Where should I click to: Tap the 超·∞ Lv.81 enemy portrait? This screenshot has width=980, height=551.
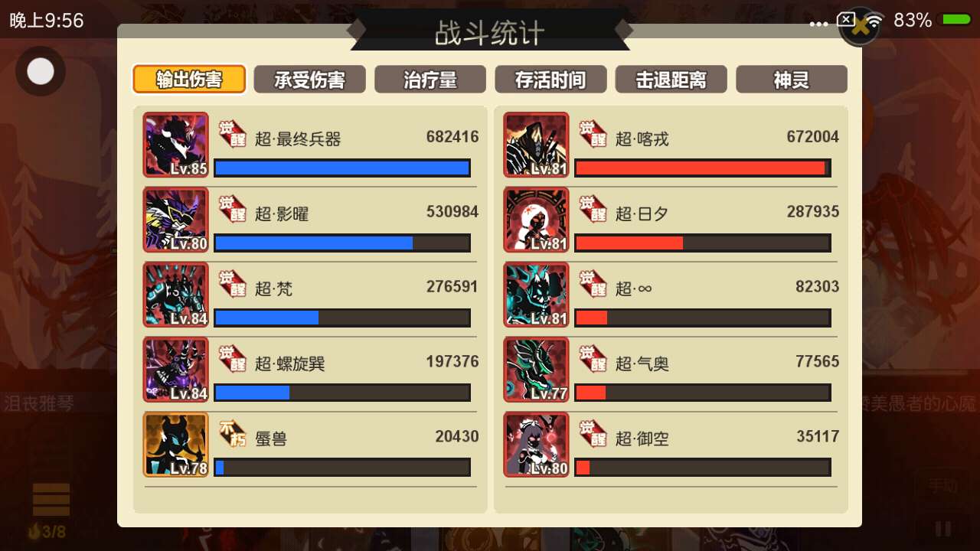click(x=536, y=295)
